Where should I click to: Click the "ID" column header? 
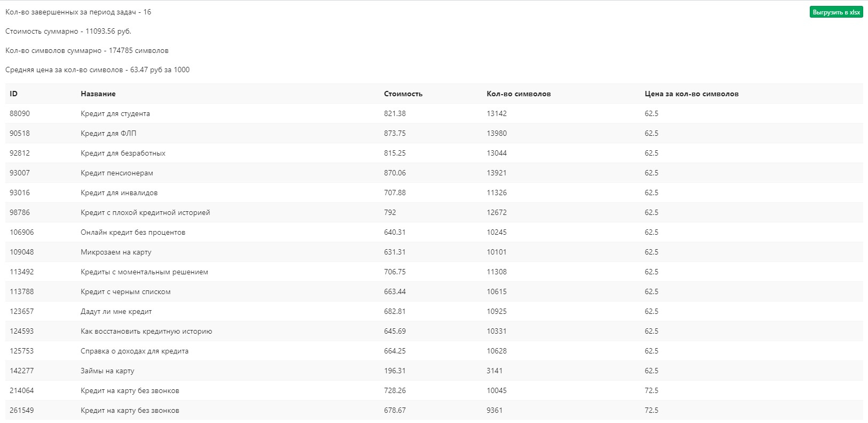pyautogui.click(x=13, y=94)
